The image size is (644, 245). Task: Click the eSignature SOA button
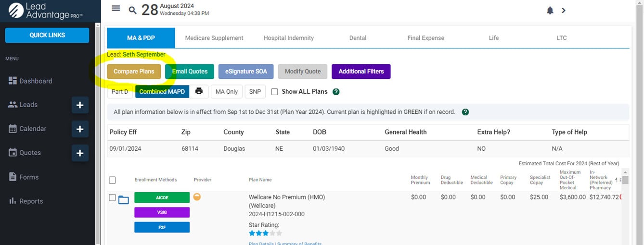point(246,71)
